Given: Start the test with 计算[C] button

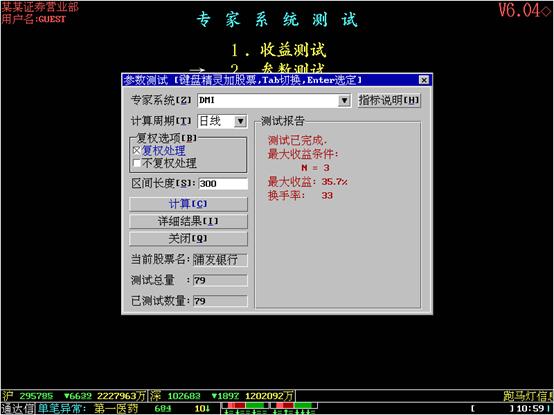Looking at the screenshot, I should point(188,204).
